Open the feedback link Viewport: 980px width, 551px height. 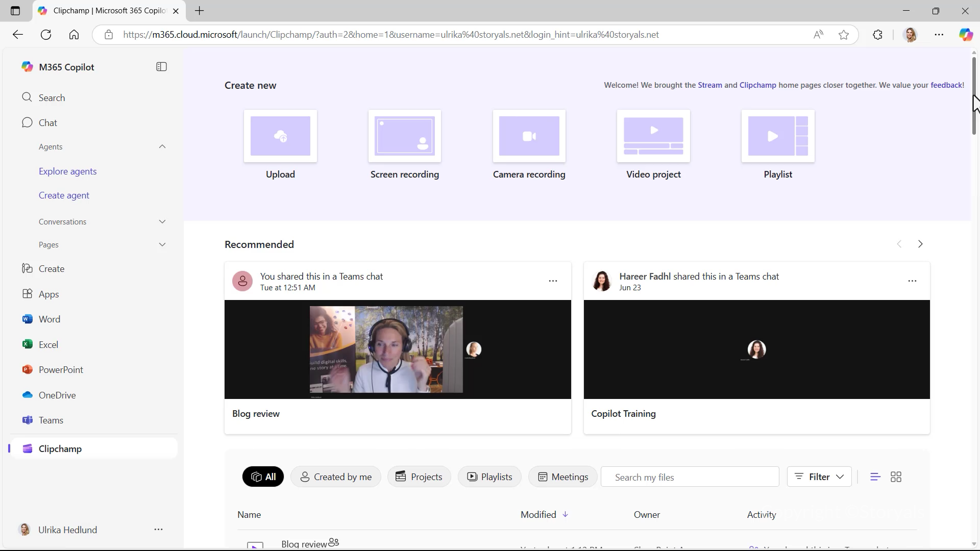click(x=946, y=85)
